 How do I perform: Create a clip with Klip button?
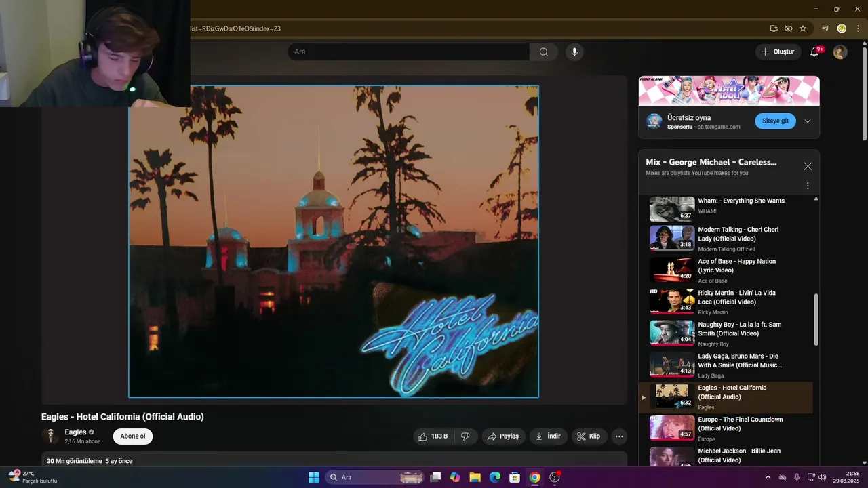coord(589,436)
